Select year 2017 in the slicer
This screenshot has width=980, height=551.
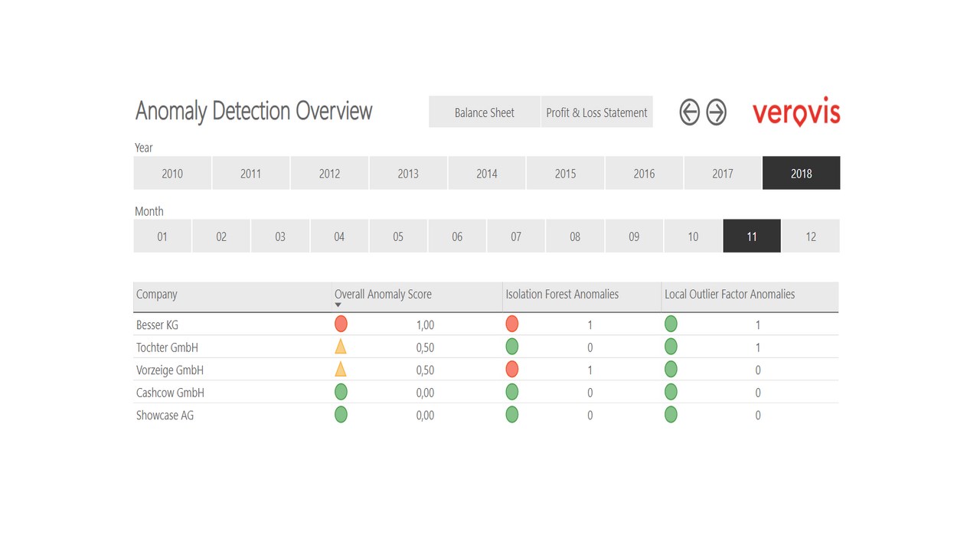tap(723, 173)
